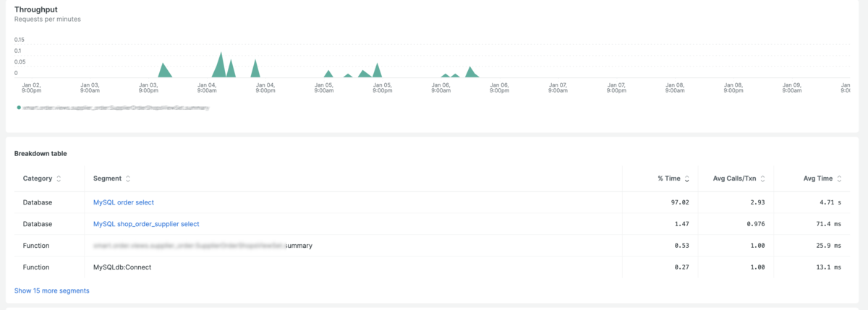The height and width of the screenshot is (310, 868).
Task: Click the Segment column header
Action: (107, 178)
